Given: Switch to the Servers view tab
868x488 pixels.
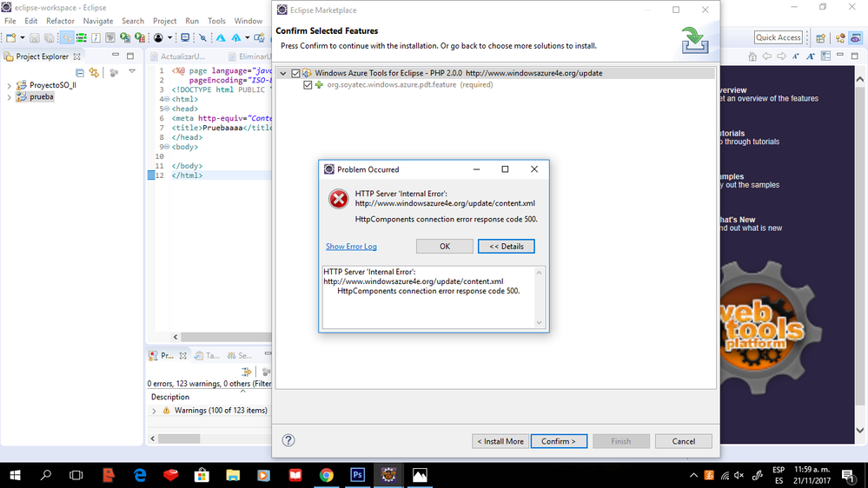Looking at the screenshot, I should [x=240, y=356].
